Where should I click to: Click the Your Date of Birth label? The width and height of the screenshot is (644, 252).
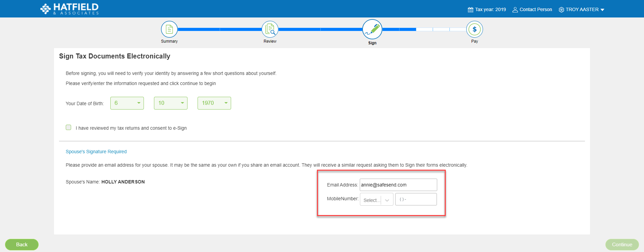tap(85, 103)
